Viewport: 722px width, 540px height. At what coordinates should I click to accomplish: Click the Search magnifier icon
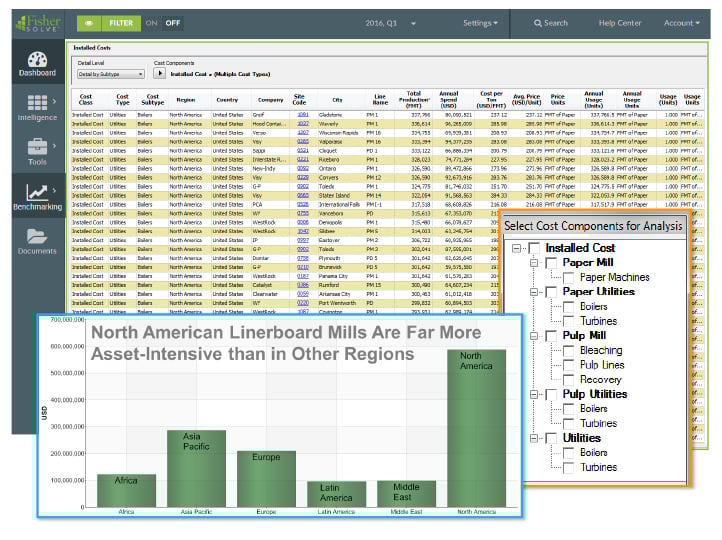(537, 23)
